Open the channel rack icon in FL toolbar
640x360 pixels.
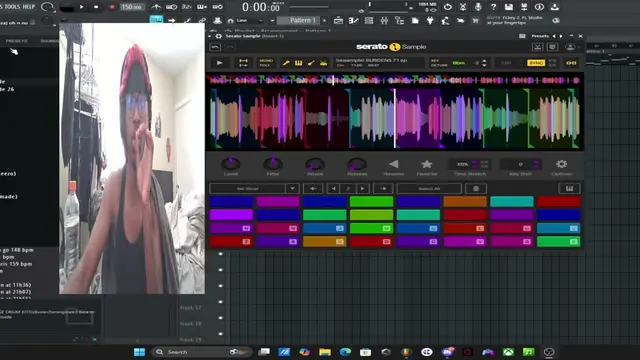[369, 20]
